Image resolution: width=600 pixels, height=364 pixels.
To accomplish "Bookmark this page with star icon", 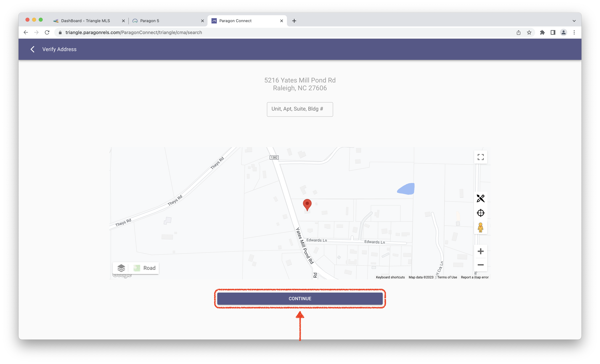I will (x=529, y=32).
